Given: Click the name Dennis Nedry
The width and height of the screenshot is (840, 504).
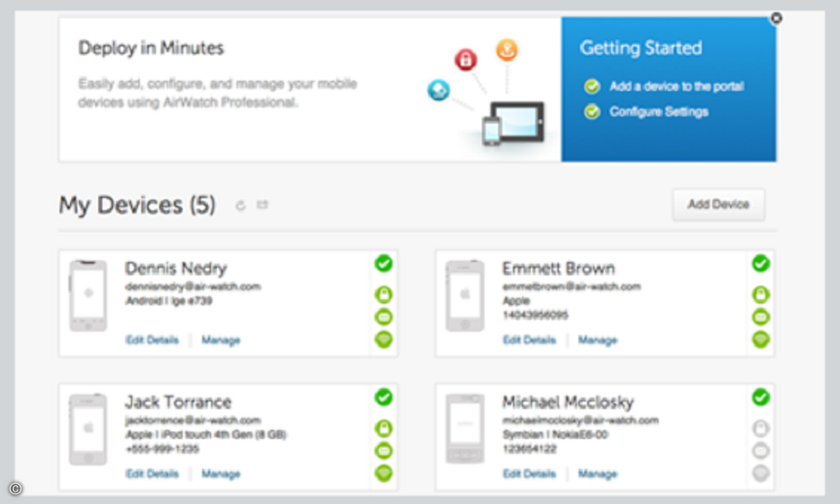Looking at the screenshot, I should (176, 268).
